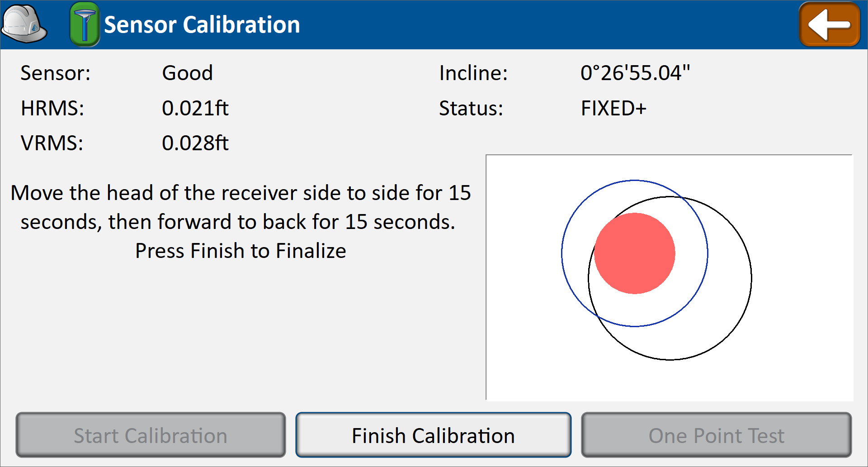Select the Status value FIXED+

point(614,108)
